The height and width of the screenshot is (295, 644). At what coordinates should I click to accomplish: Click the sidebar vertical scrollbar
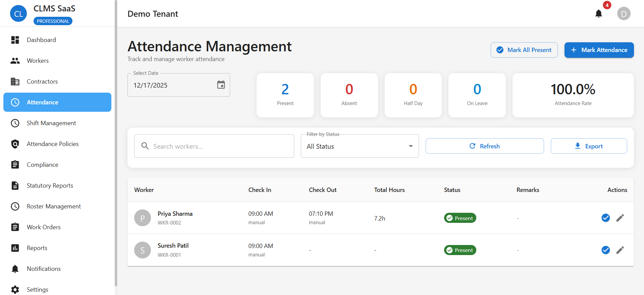116,144
